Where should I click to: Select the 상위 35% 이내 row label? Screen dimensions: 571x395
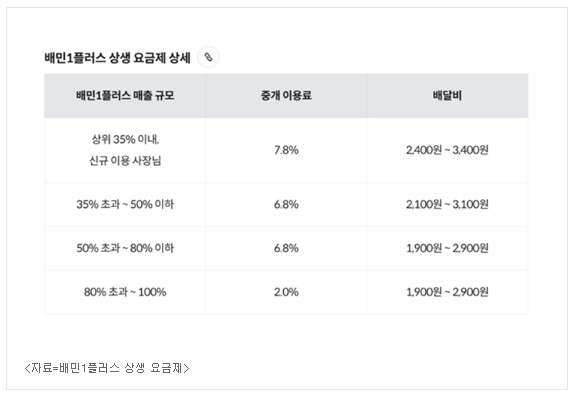(125, 139)
